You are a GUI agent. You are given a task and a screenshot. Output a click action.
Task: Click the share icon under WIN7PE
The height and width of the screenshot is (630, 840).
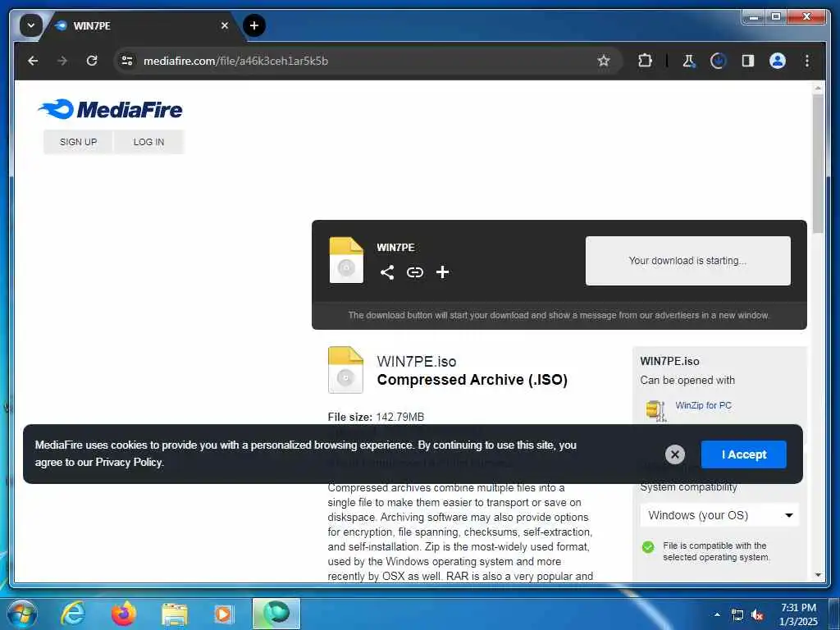pyautogui.click(x=387, y=272)
